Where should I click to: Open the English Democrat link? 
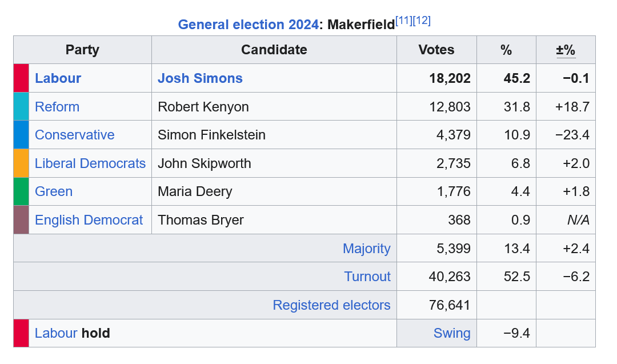89,219
